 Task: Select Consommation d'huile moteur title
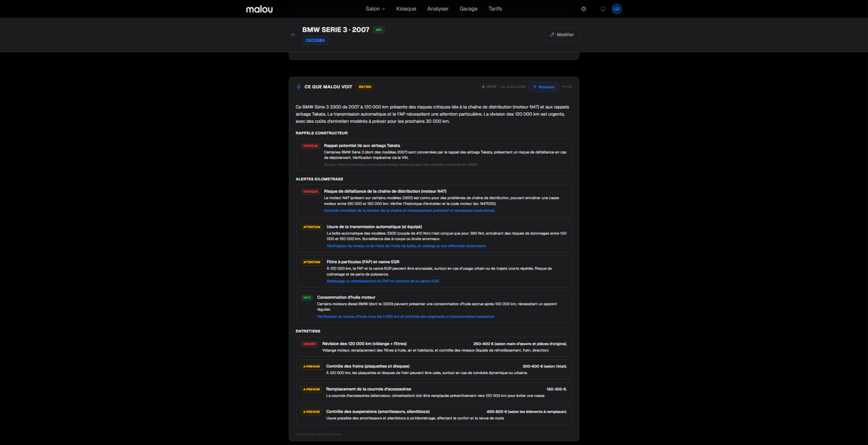(x=346, y=297)
